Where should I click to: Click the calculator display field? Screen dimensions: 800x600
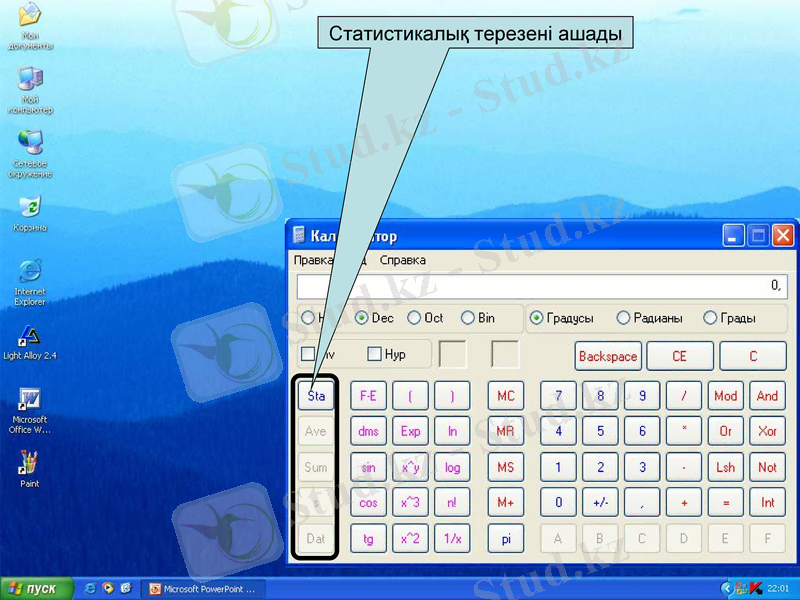coord(545,285)
